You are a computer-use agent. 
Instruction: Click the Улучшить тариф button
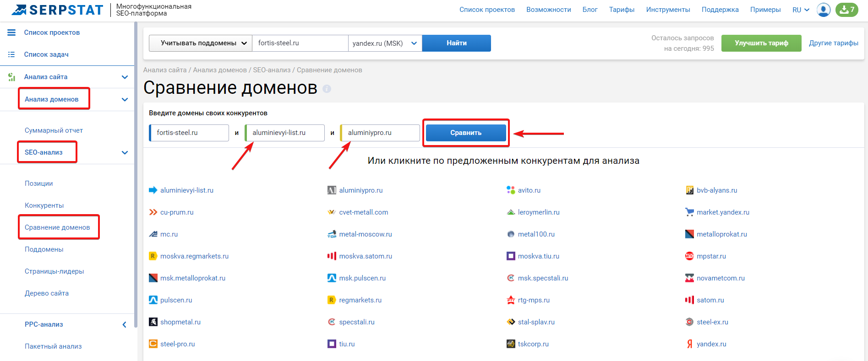761,43
